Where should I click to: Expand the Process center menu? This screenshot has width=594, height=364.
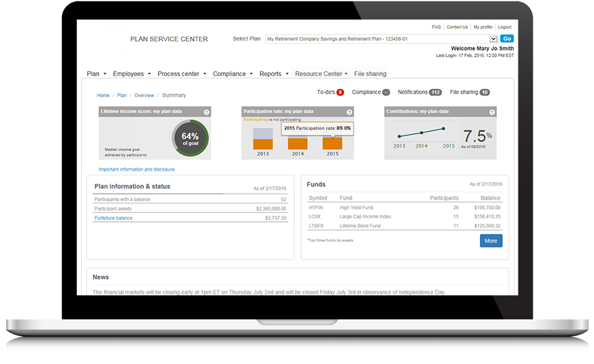pyautogui.click(x=182, y=74)
